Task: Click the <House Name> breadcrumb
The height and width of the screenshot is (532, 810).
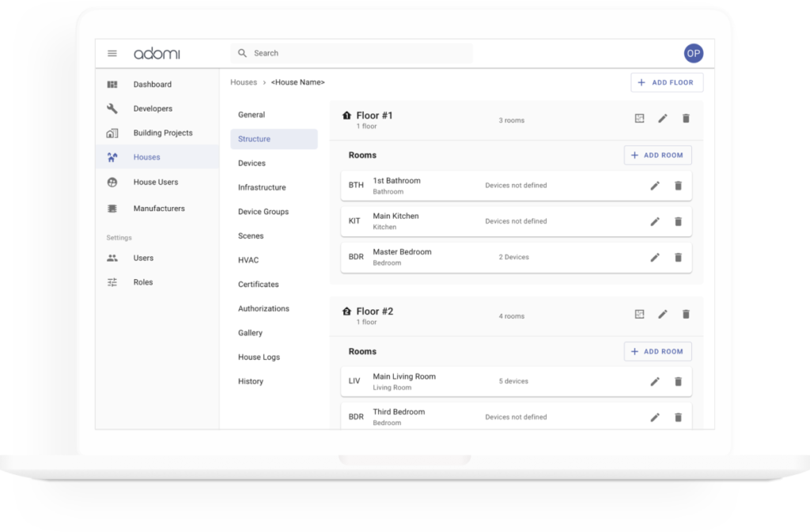Action: pos(297,82)
